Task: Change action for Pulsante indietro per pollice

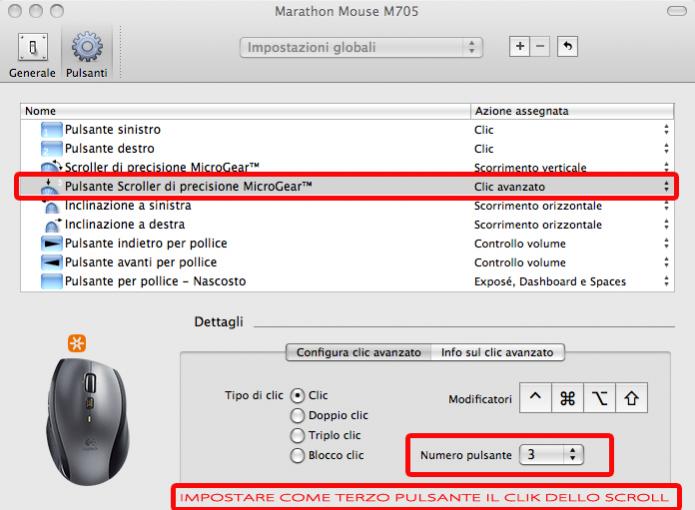Action: pos(666,243)
